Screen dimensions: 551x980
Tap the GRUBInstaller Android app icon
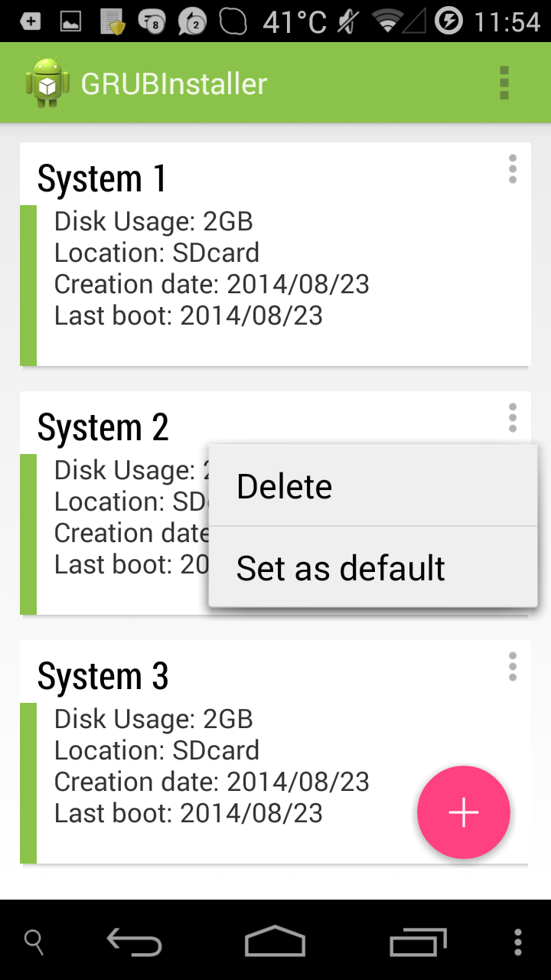pyautogui.click(x=47, y=82)
